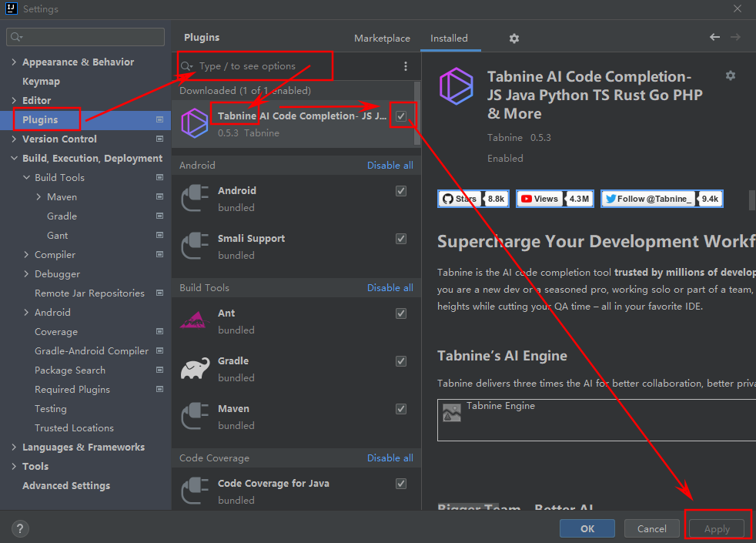Toggle the Code Coverage for Java checkbox
The width and height of the screenshot is (756, 543).
click(400, 484)
